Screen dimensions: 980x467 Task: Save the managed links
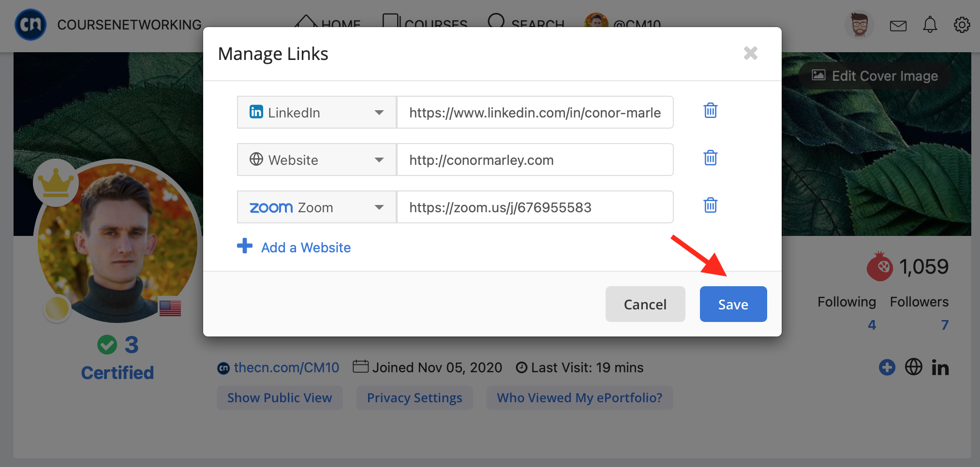pos(733,304)
